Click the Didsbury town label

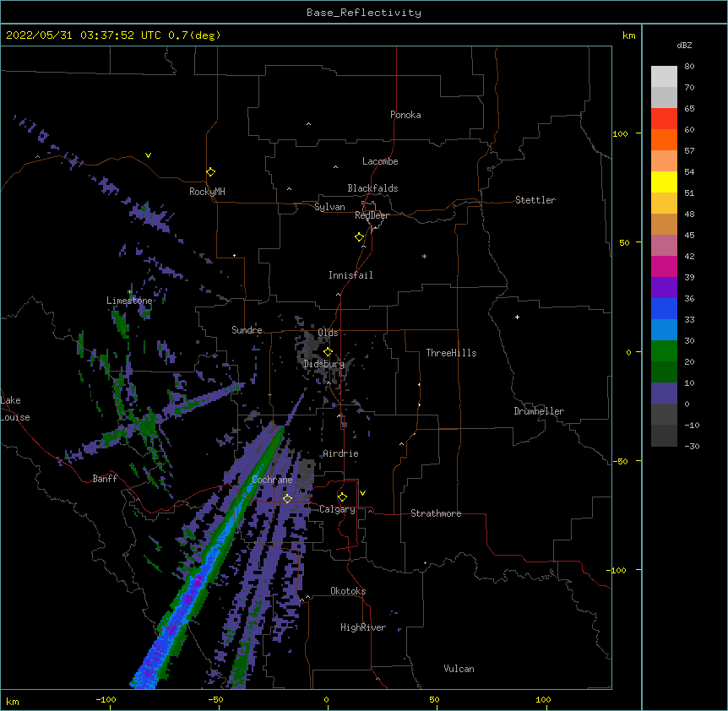(323, 364)
